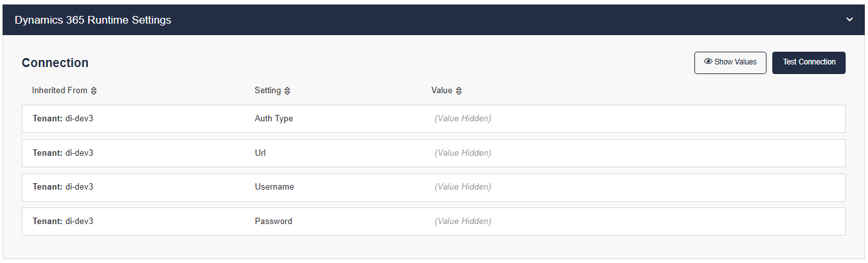Screen dimensions: 868x263
Task: Select the Username setting row
Action: pos(274,187)
